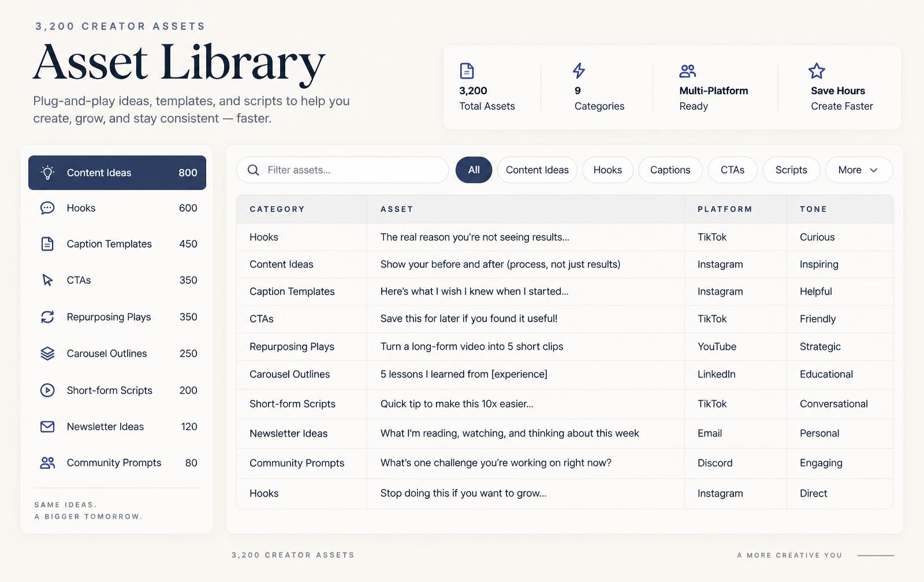
Task: Click the people icon for Community Prompts
Action: (47, 462)
